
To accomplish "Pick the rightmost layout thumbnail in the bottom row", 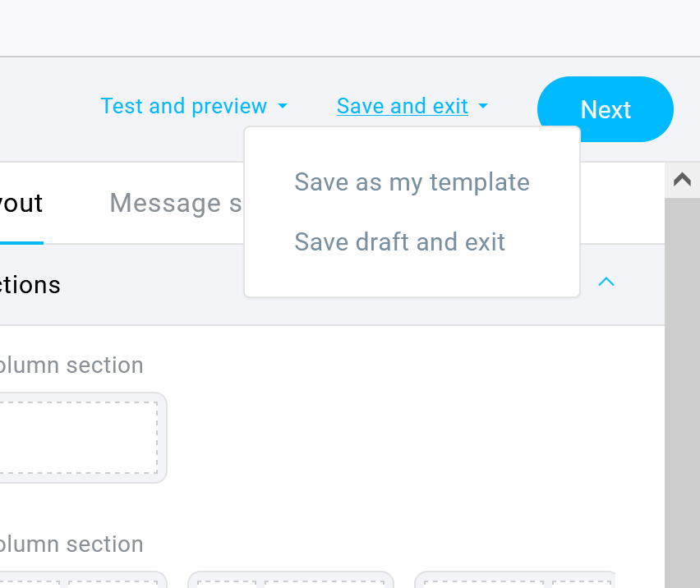I will click(x=514, y=580).
